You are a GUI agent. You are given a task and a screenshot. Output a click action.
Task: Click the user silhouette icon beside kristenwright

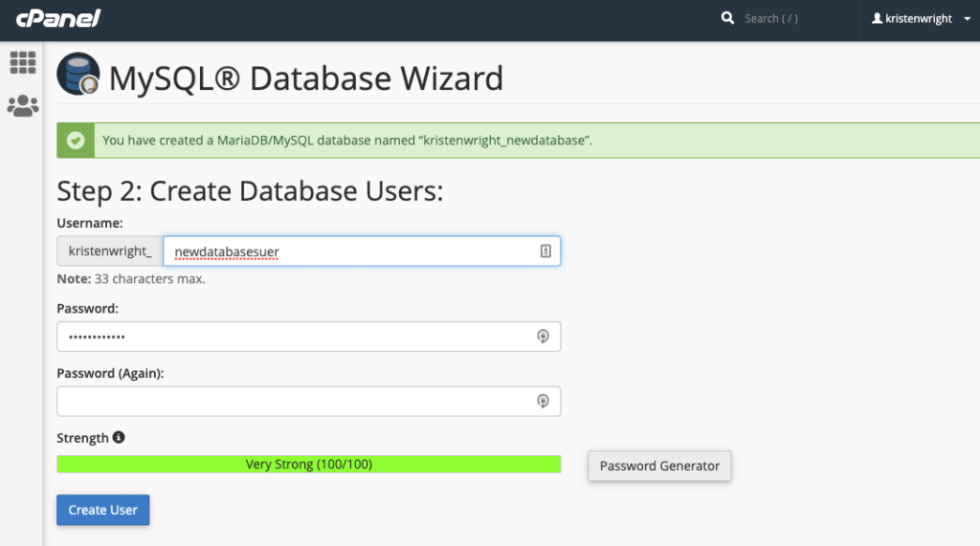877,18
